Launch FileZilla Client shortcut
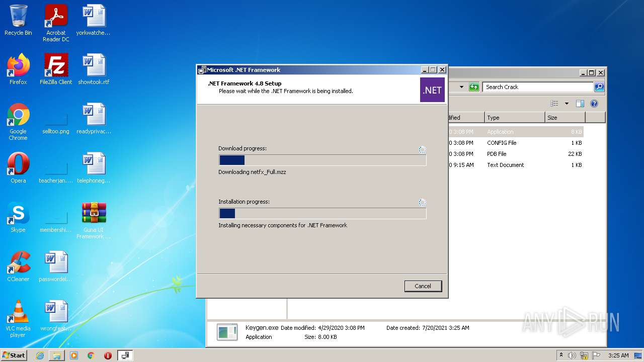644x362 pixels. [56, 69]
